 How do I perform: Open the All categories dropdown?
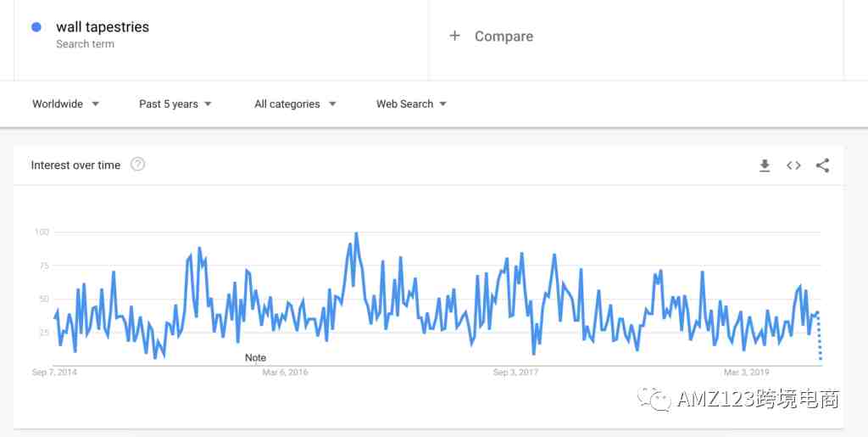tap(295, 104)
